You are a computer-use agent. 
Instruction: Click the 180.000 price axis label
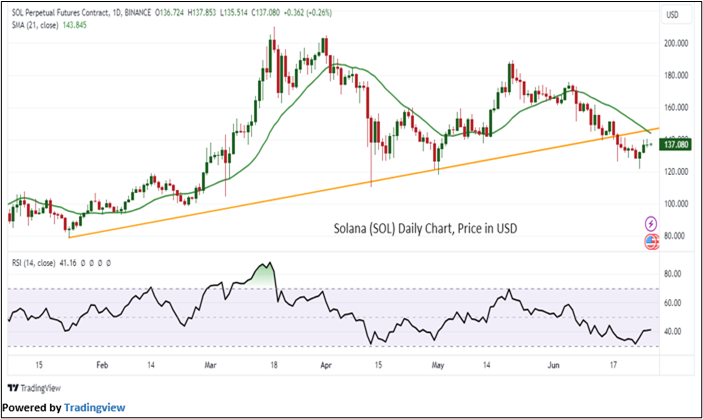676,75
